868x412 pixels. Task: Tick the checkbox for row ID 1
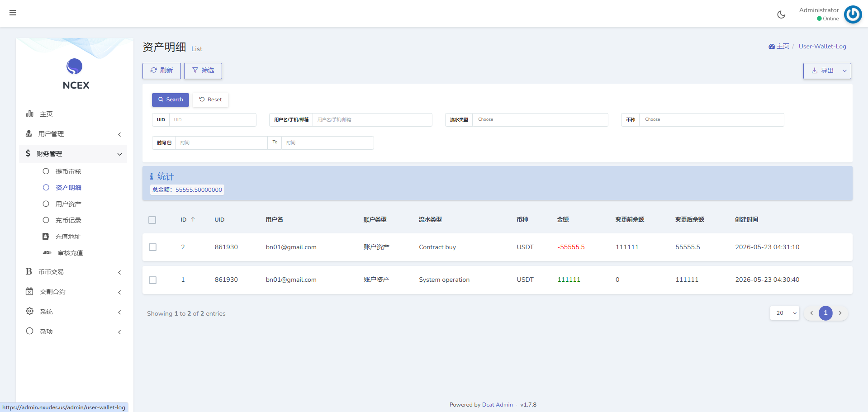click(153, 280)
